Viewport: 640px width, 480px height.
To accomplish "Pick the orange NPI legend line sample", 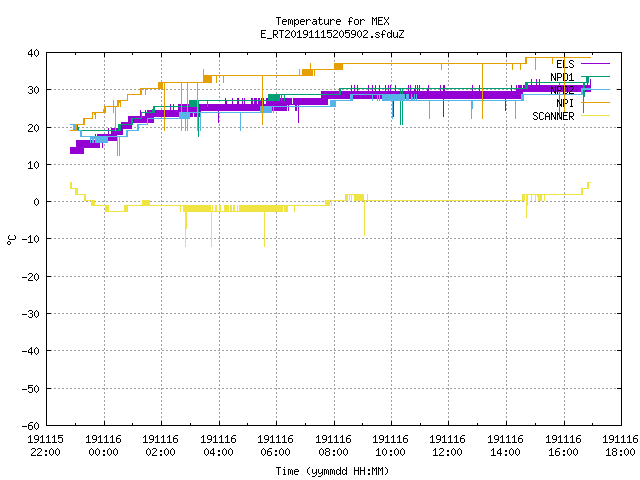I will (x=595, y=102).
